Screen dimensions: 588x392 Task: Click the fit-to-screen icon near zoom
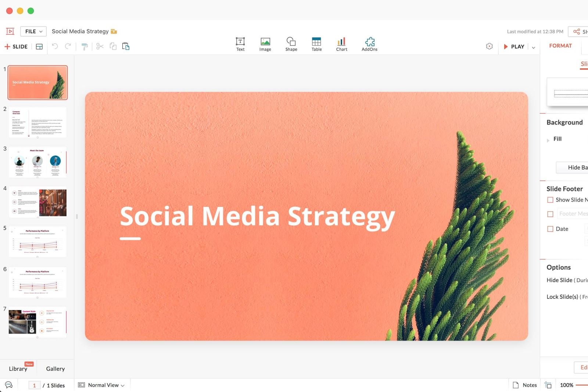pos(548,385)
